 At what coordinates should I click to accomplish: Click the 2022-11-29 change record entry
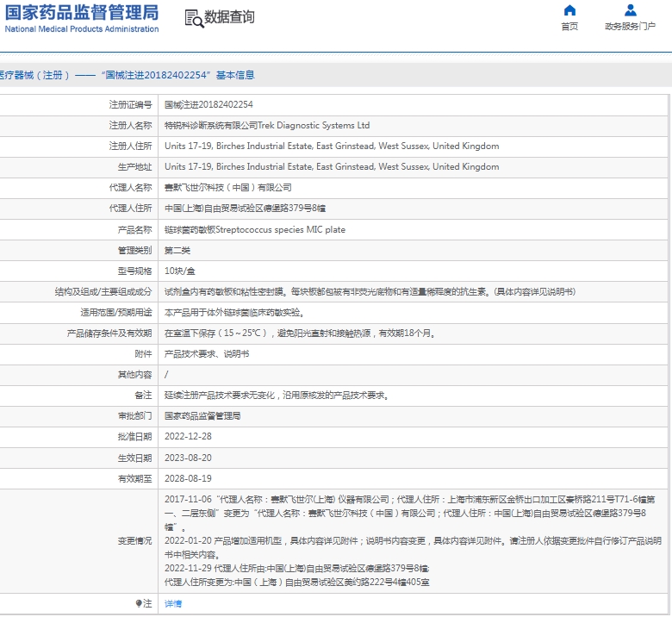[297, 569]
